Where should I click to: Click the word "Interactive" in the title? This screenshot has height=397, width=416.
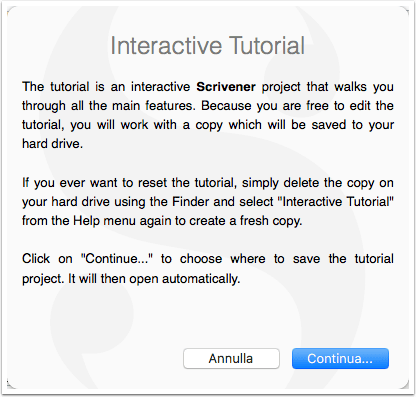166,46
